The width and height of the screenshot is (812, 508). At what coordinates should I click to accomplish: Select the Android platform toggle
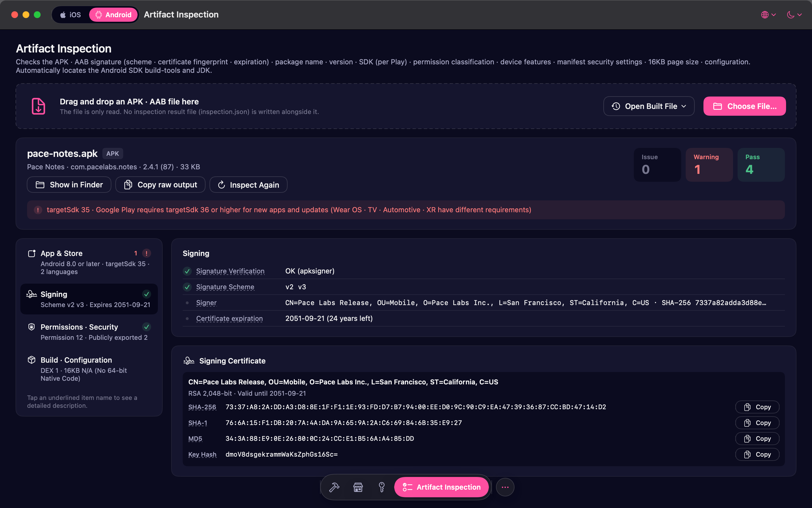(x=113, y=15)
